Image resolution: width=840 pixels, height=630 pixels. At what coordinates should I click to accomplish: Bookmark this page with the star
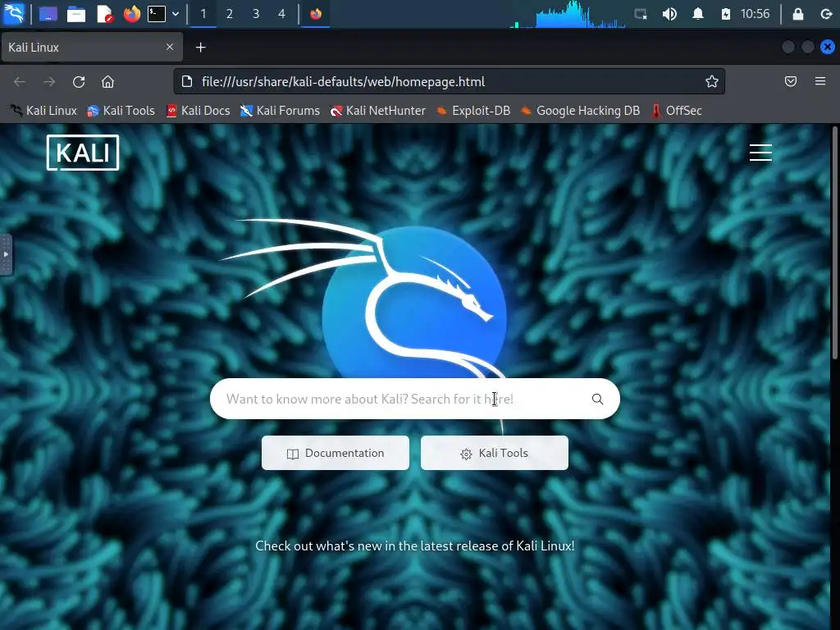click(711, 81)
